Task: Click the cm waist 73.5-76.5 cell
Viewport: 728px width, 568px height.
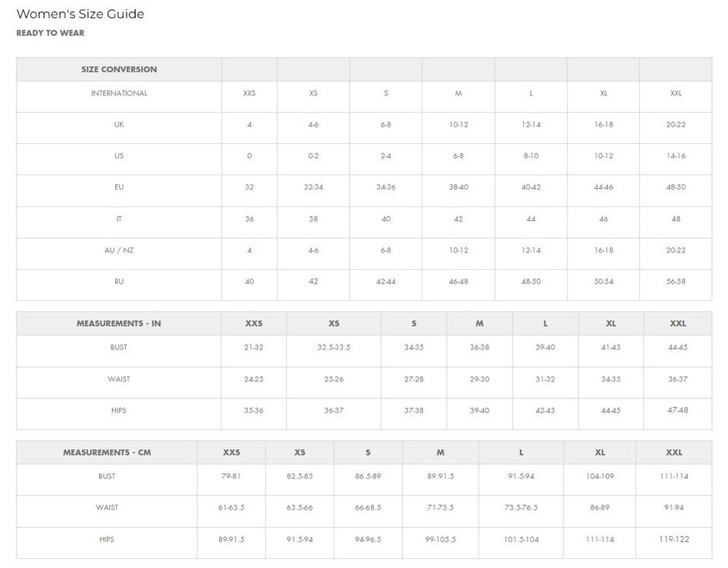Action: tap(521, 507)
